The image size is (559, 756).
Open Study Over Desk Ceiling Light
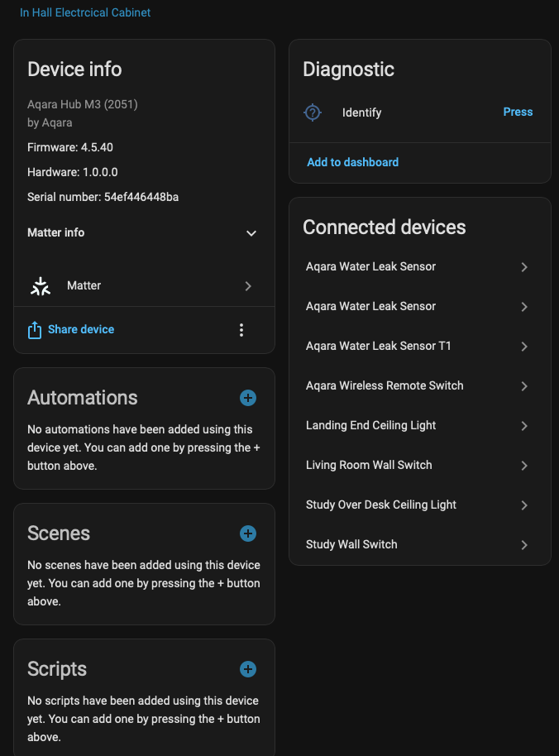click(x=380, y=505)
